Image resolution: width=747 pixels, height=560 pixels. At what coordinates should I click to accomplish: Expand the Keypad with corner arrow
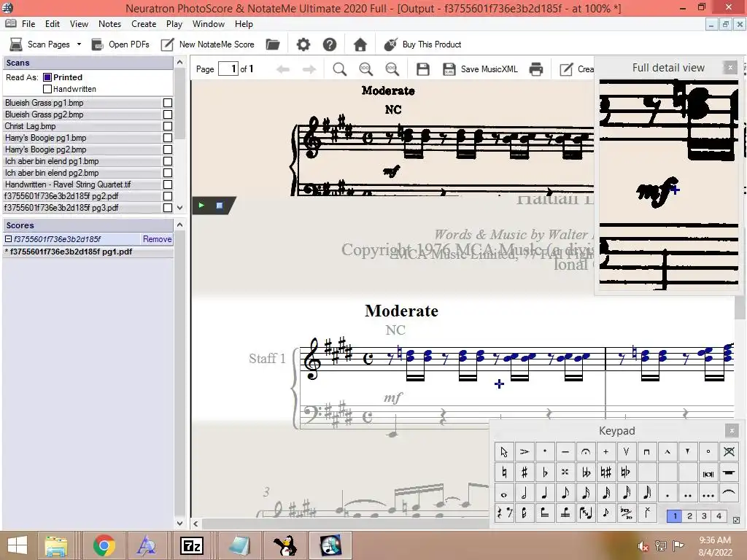(x=736, y=521)
